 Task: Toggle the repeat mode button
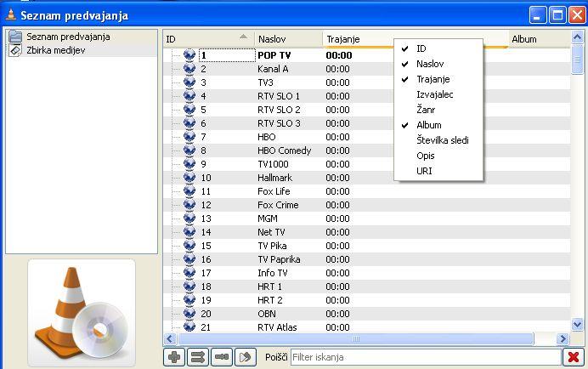pos(221,357)
